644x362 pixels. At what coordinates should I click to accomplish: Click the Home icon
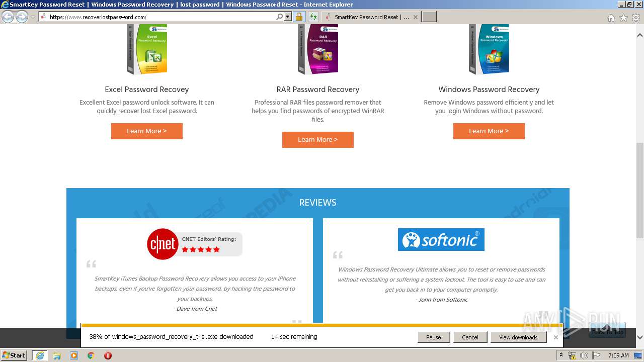click(x=611, y=18)
